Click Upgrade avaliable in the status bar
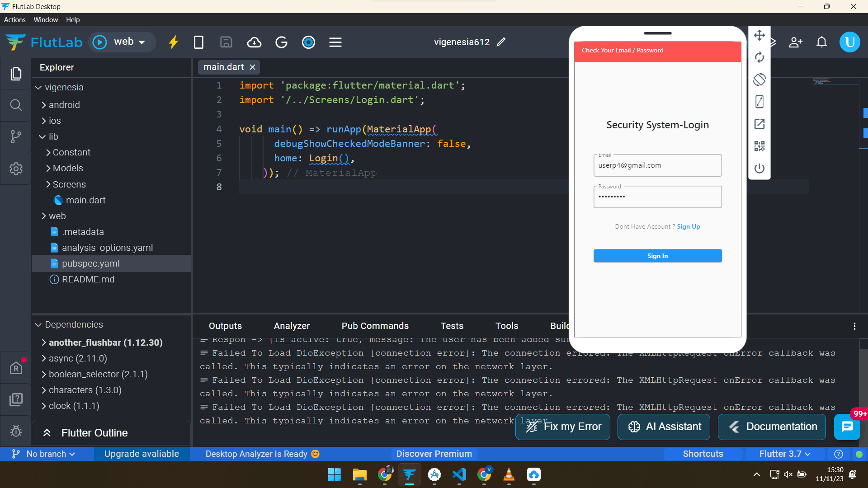 point(142,454)
